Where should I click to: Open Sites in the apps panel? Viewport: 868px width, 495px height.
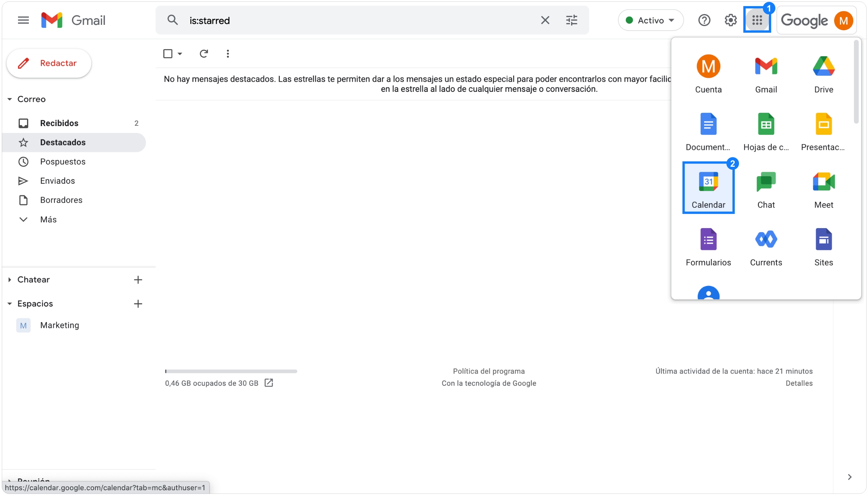[x=824, y=247]
